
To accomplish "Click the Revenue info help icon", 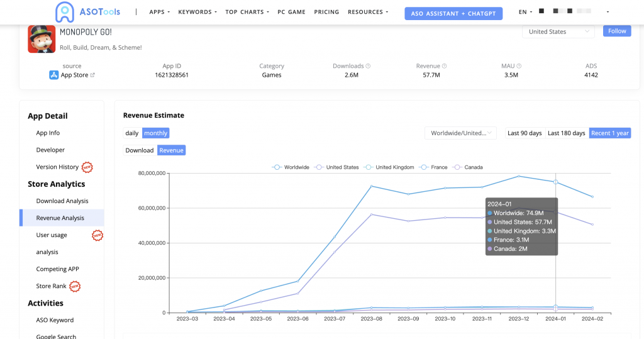I will [x=444, y=66].
